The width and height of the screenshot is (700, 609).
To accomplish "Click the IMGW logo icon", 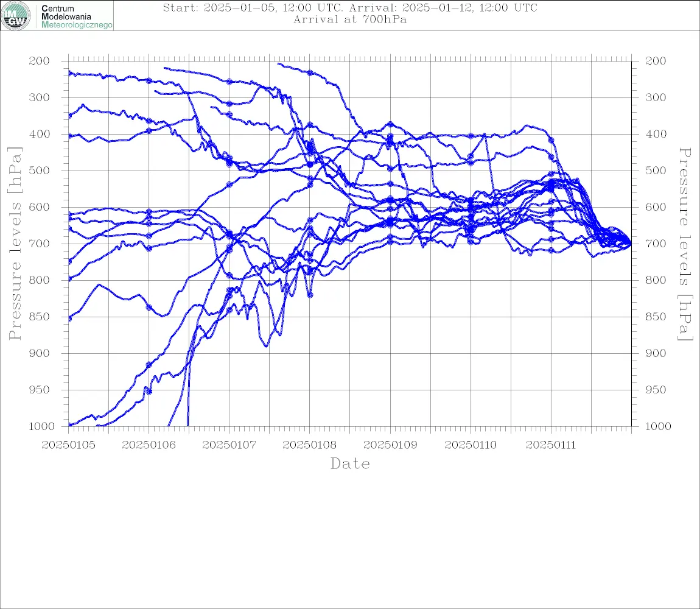I will [16, 16].
